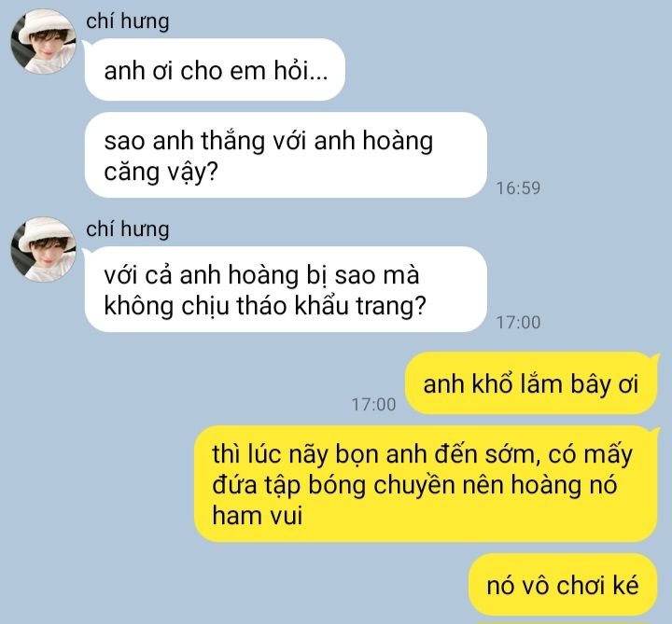Select the yellow 'nó vô chơi ké' bubble
Image resolution: width=672 pixels, height=624 pixels.
563,585
